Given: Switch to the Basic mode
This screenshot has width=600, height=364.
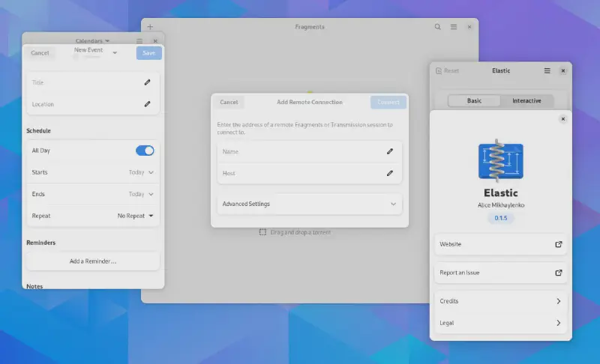Looking at the screenshot, I should point(474,100).
